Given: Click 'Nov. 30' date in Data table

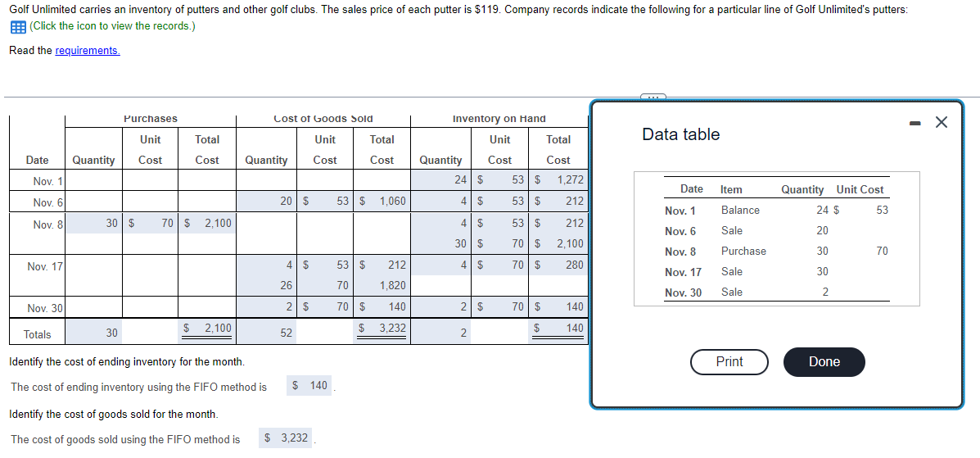Looking at the screenshot, I should point(683,292).
